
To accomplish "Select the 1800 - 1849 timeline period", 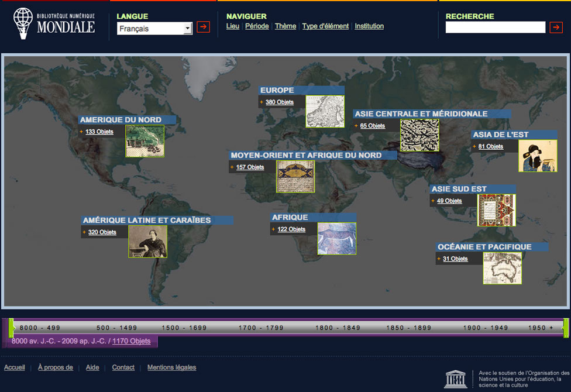I will point(338,328).
